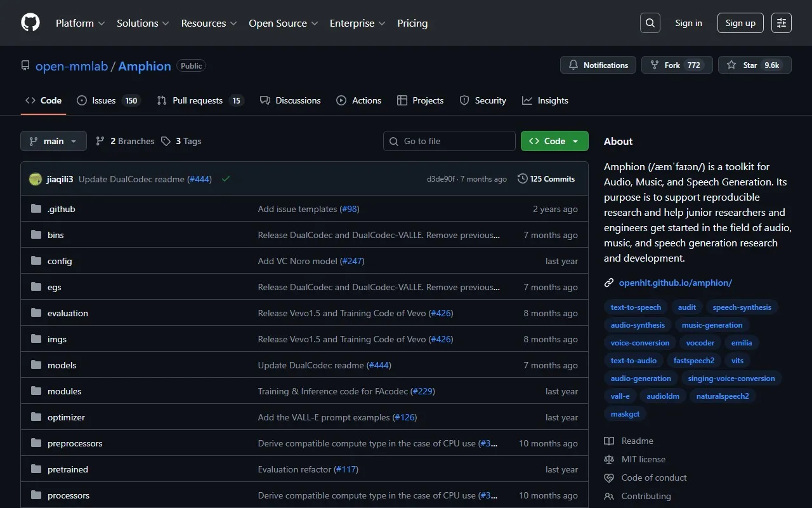The height and width of the screenshot is (508, 812).
Task: Click the Sign up button
Action: (x=740, y=23)
